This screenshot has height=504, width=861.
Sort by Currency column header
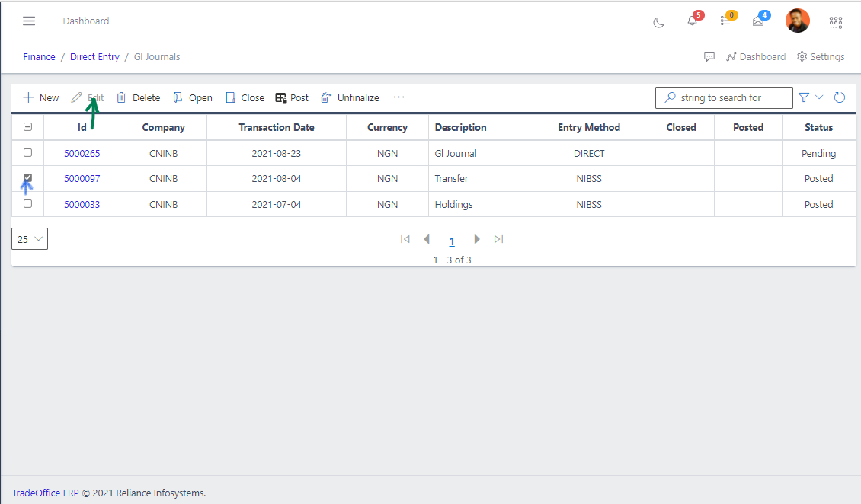point(387,127)
